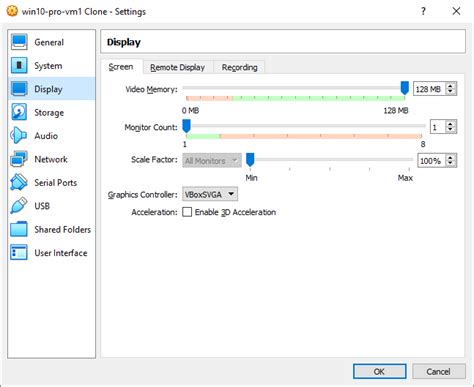
Task: Open the Network settings icon
Action: click(x=19, y=159)
